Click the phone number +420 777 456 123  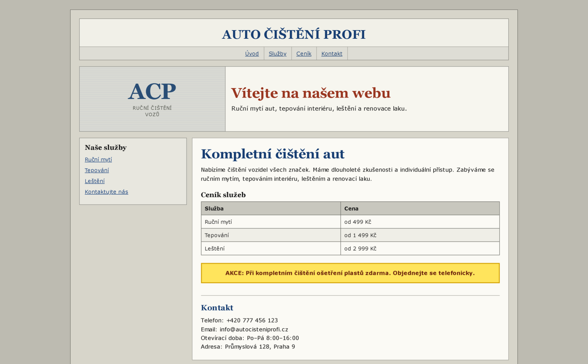[252, 320]
